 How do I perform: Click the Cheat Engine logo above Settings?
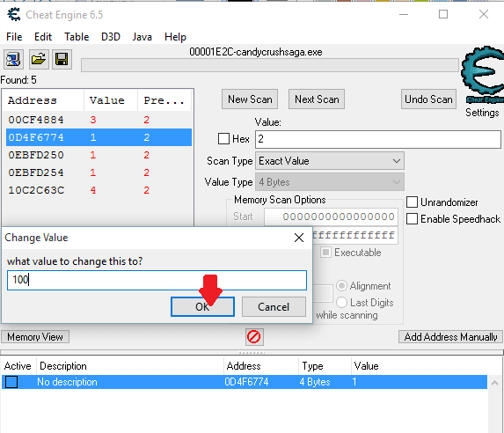point(482,75)
